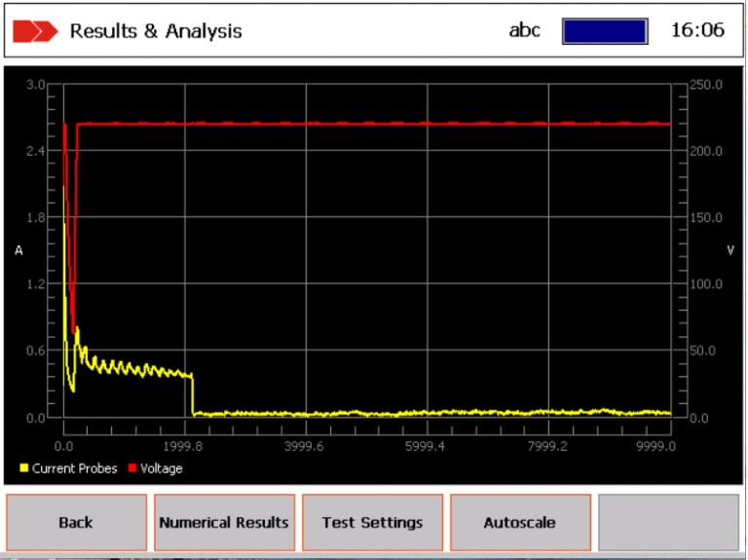Click the 3.0 current axis top label
Viewport: 748px width, 560px height.
(36, 85)
